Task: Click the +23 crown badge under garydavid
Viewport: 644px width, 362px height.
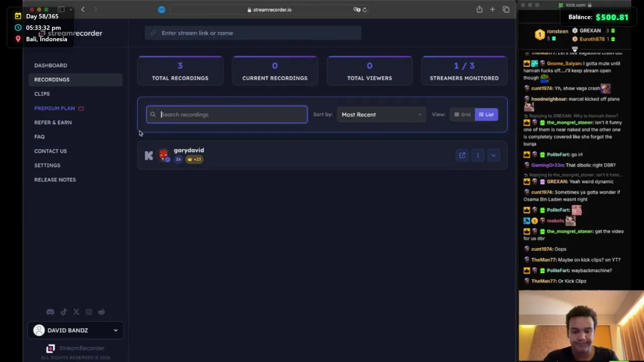Action: [x=194, y=159]
